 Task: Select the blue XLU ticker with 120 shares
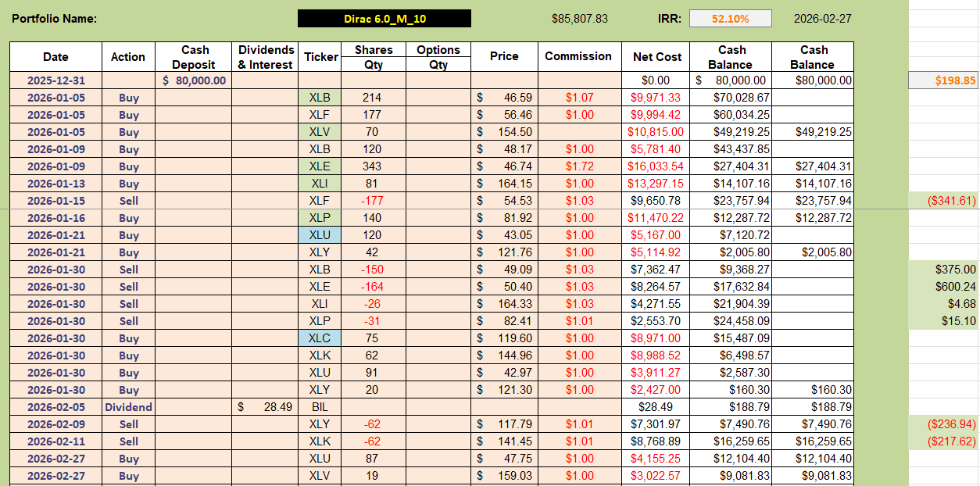click(x=319, y=235)
